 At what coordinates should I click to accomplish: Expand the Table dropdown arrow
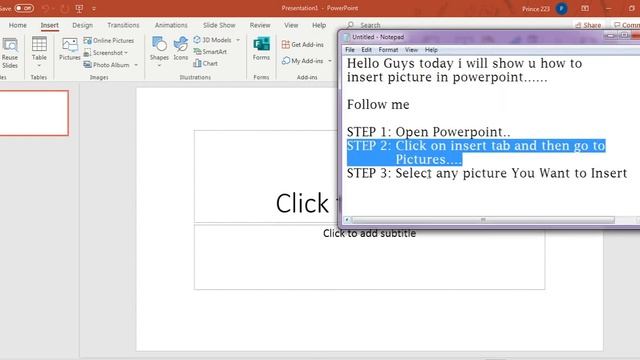click(39, 66)
